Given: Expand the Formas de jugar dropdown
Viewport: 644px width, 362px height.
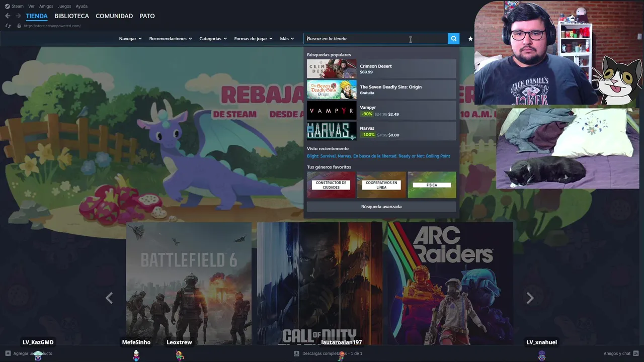Looking at the screenshot, I should [x=253, y=39].
